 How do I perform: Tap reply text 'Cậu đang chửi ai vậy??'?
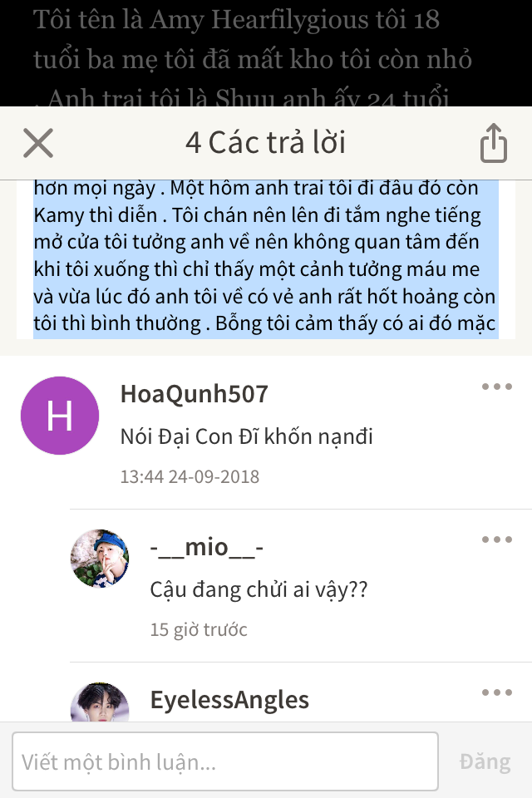coord(259,589)
